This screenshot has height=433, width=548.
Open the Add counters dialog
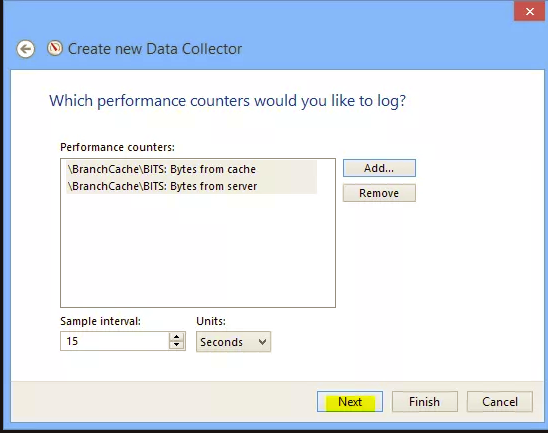[x=379, y=168]
